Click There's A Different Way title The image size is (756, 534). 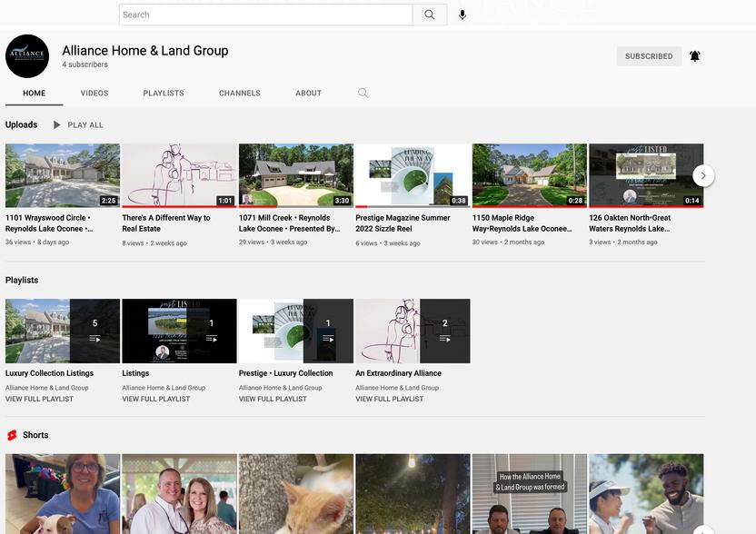[166, 223]
